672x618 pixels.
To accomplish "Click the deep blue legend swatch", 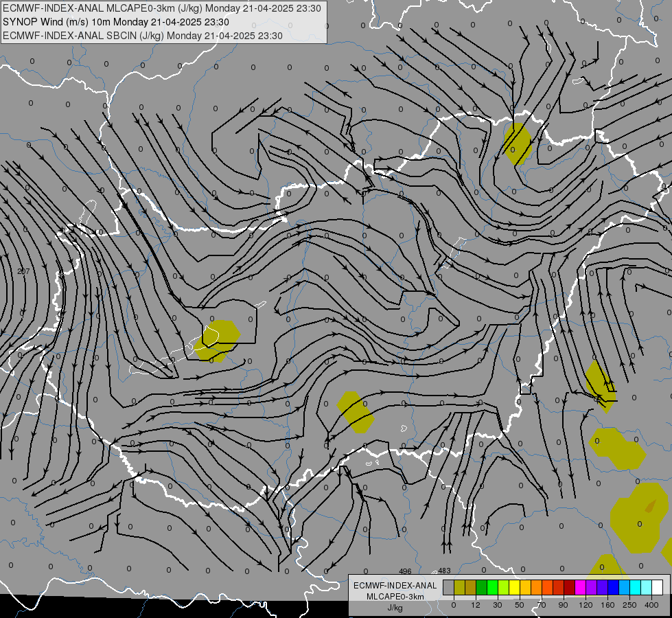I will (613, 587).
